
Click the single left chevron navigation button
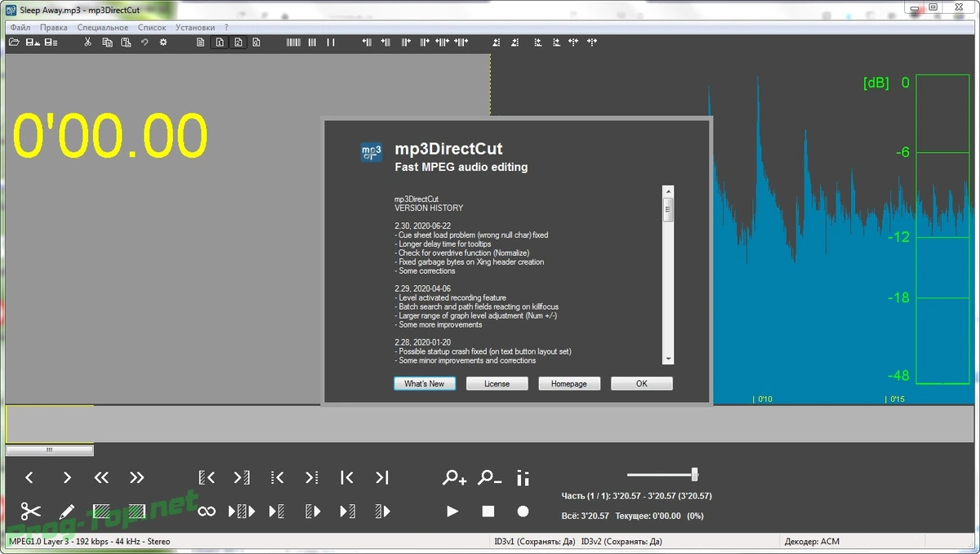[x=29, y=477]
